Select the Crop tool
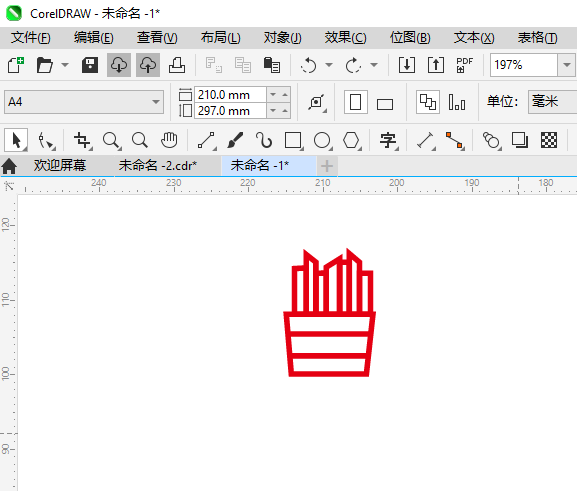Image resolution: width=577 pixels, height=491 pixels. [82, 141]
